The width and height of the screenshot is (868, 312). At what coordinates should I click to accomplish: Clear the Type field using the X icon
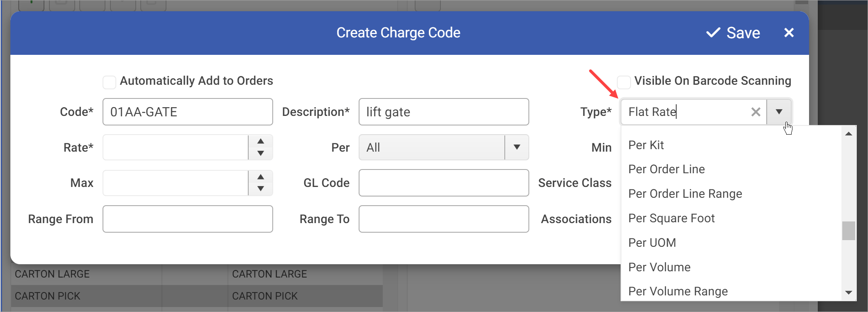(756, 112)
